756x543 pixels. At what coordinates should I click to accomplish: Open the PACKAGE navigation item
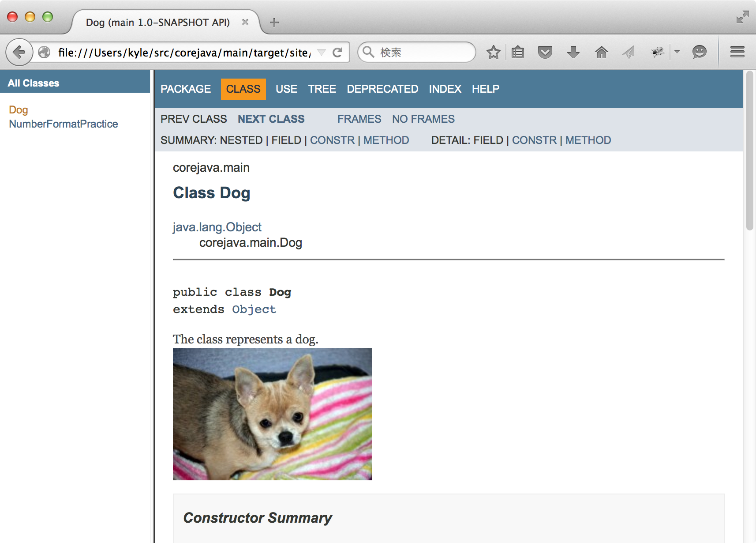click(x=186, y=89)
